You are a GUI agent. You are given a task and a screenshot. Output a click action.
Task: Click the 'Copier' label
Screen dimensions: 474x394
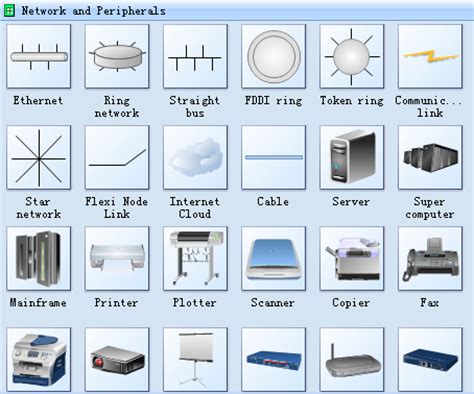[351, 303]
